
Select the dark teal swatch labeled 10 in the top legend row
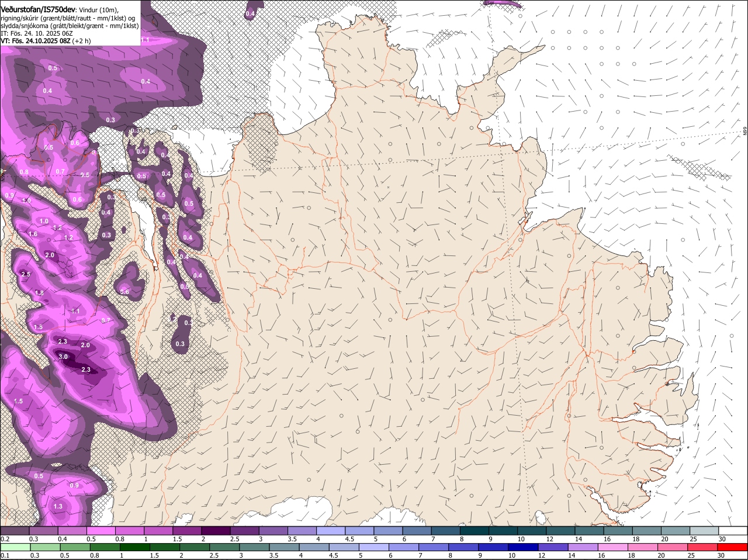pyautogui.click(x=531, y=531)
